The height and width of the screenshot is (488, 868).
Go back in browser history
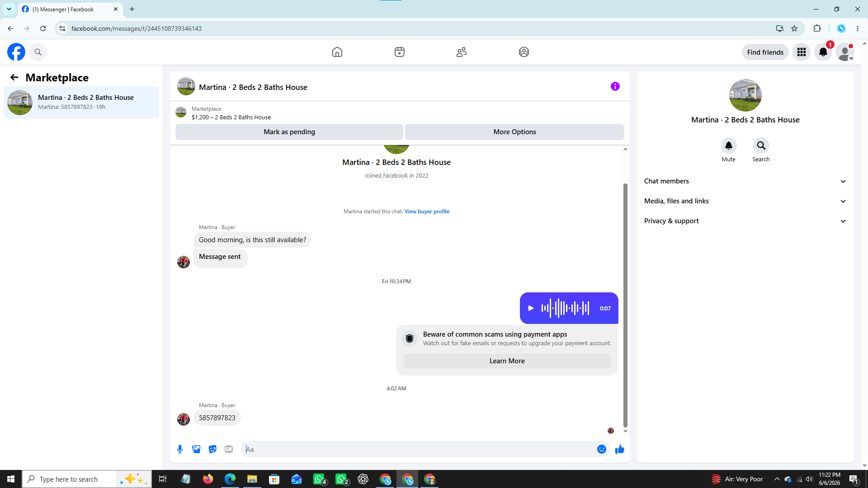tap(10, 28)
